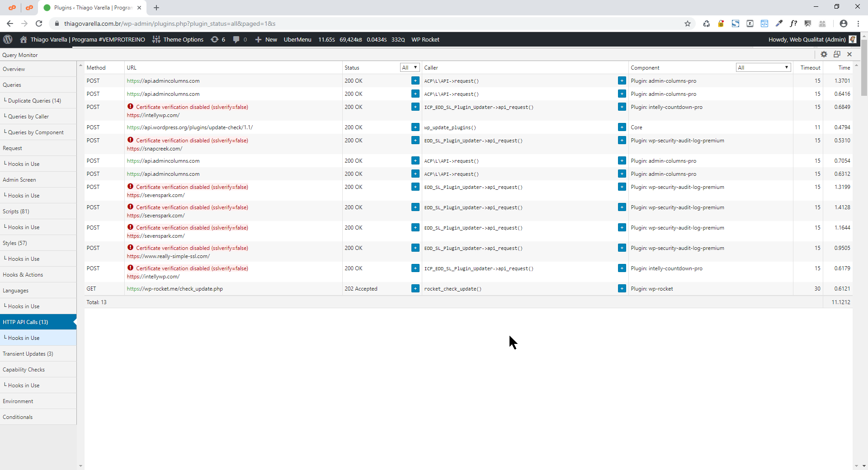Toggle status details in the 1.3701 time row
This screenshot has height=470, width=868.
(x=415, y=80)
